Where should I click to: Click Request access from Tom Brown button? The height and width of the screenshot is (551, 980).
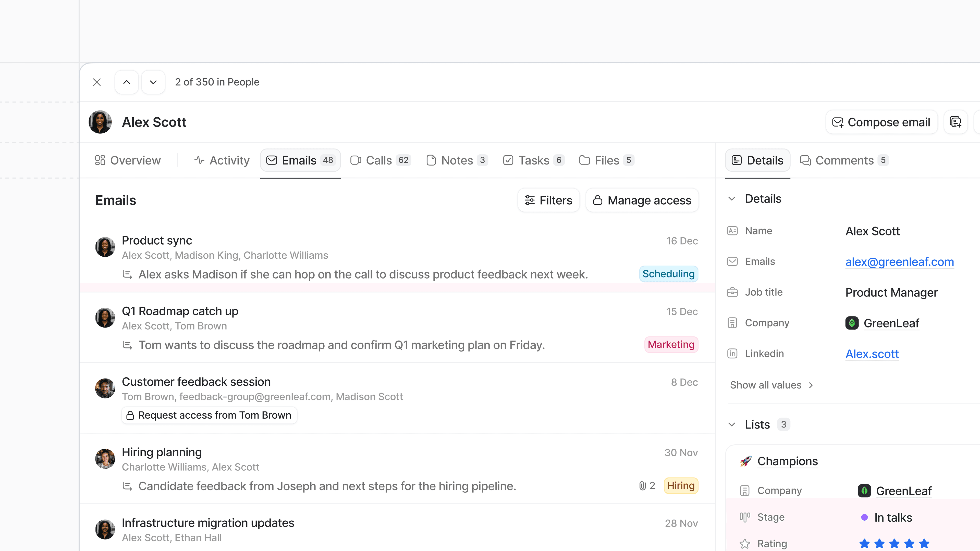point(209,415)
